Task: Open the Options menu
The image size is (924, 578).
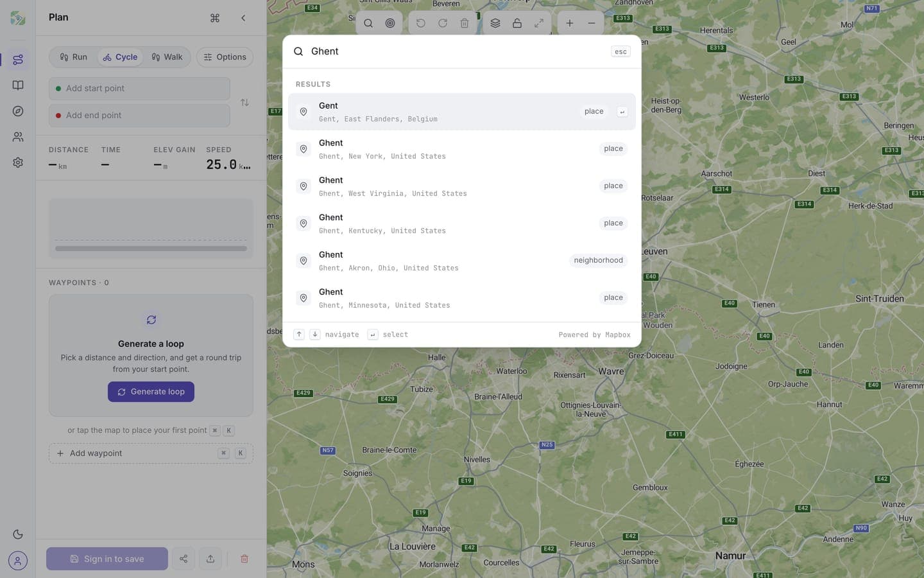Action: [x=225, y=57]
